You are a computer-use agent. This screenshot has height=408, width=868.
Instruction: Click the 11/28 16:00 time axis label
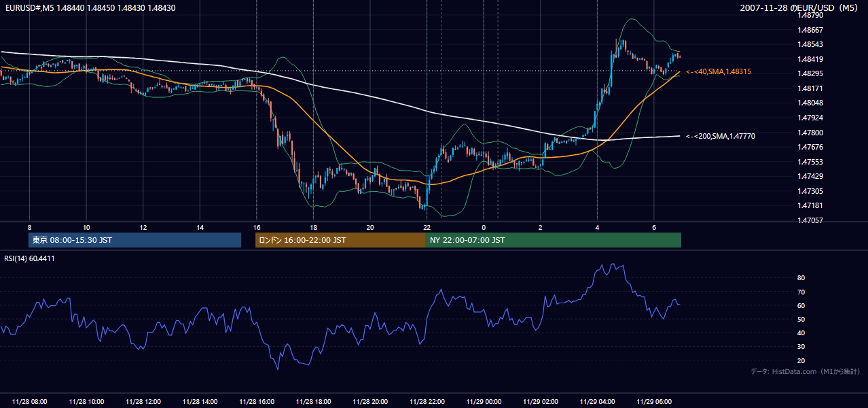[257, 402]
